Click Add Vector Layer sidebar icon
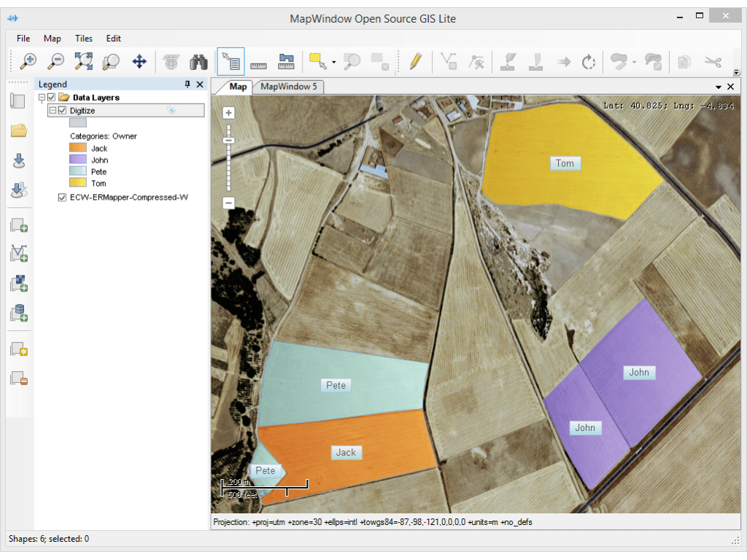Image resolution: width=747 pixels, height=560 pixels. [19, 254]
